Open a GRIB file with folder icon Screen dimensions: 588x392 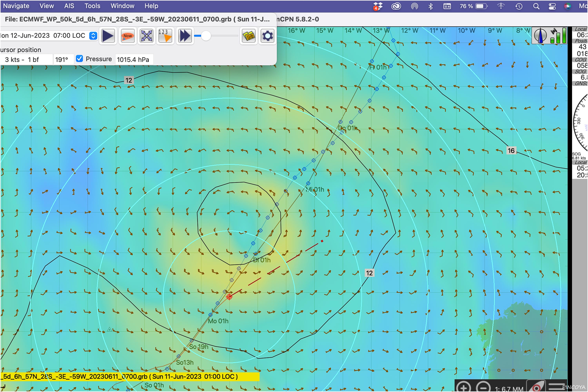pyautogui.click(x=249, y=36)
